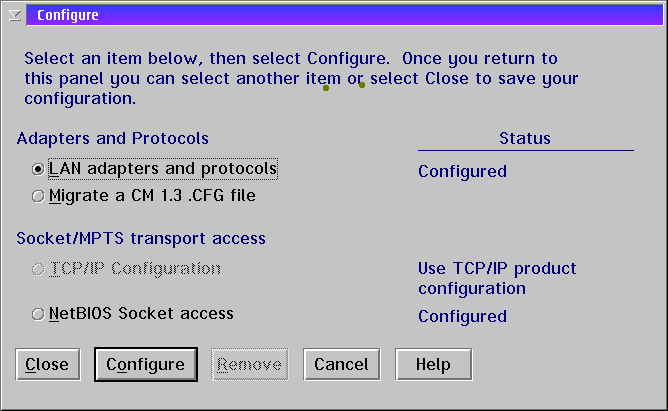Image resolution: width=668 pixels, height=411 pixels.
Task: Pick the NetBIOS Socket access radio option
Action: 38,314
